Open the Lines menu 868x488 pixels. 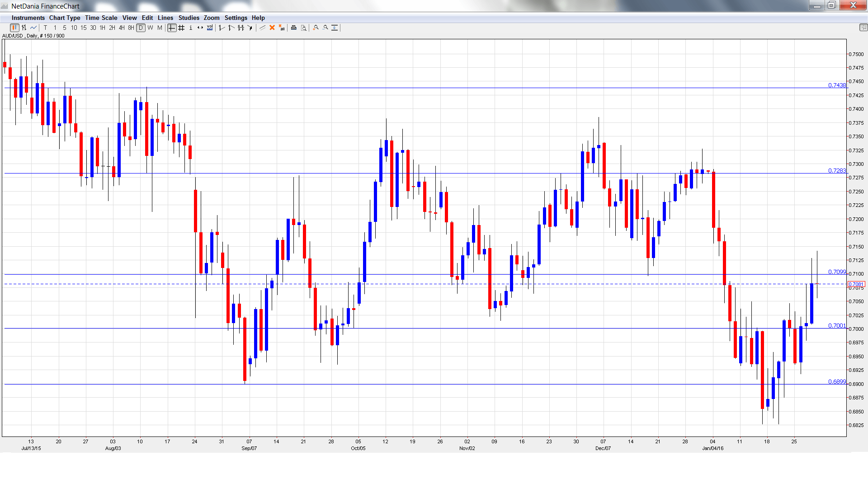165,18
